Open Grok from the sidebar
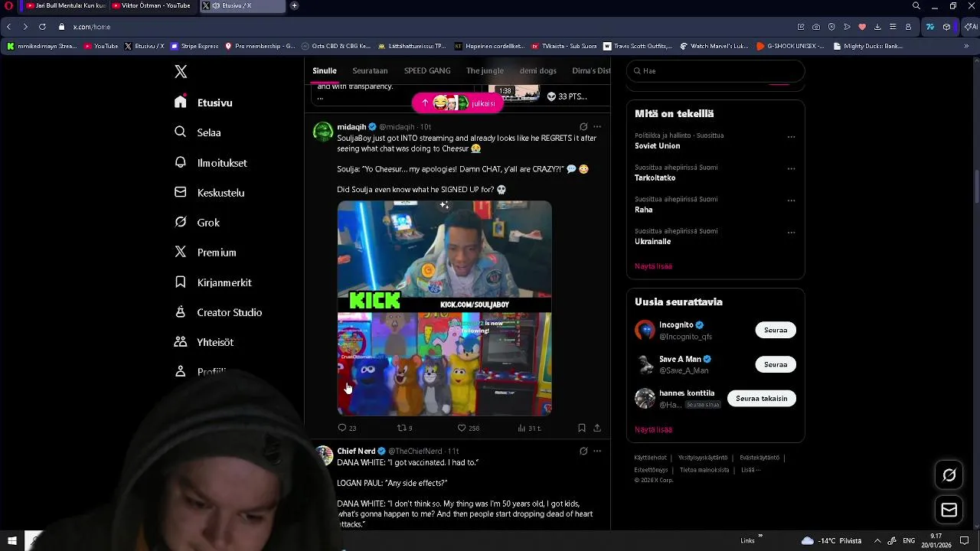 click(x=197, y=222)
